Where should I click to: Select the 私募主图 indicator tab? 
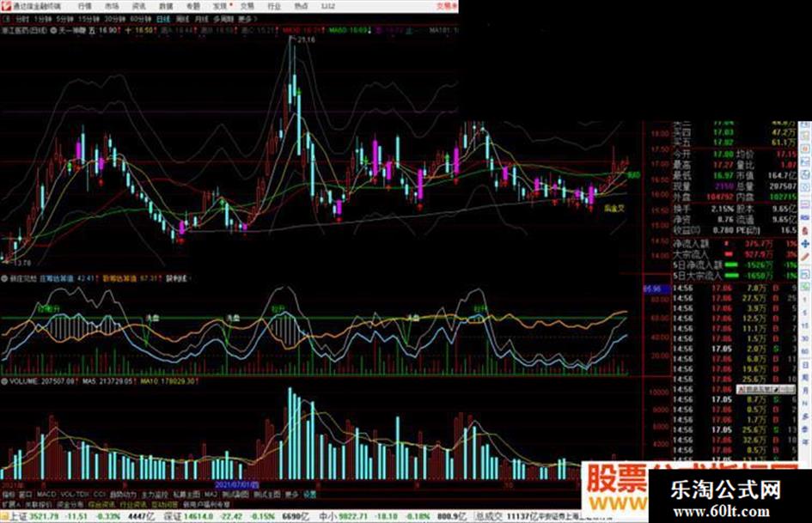[x=186, y=495]
